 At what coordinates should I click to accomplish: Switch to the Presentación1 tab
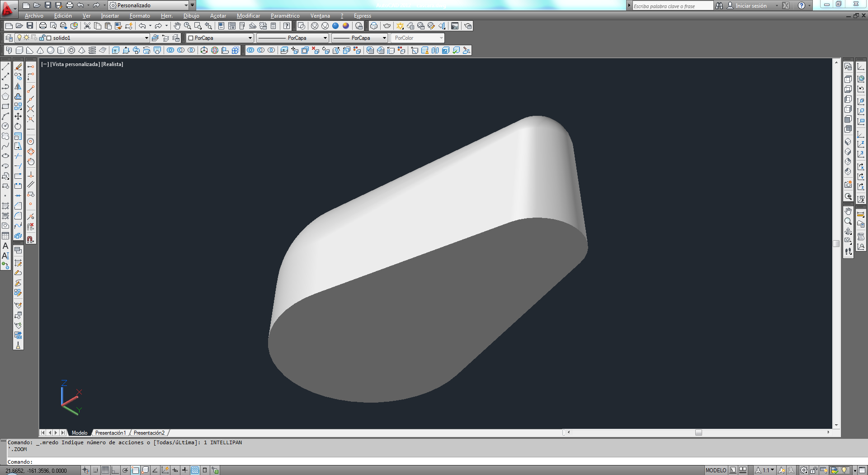point(110,433)
